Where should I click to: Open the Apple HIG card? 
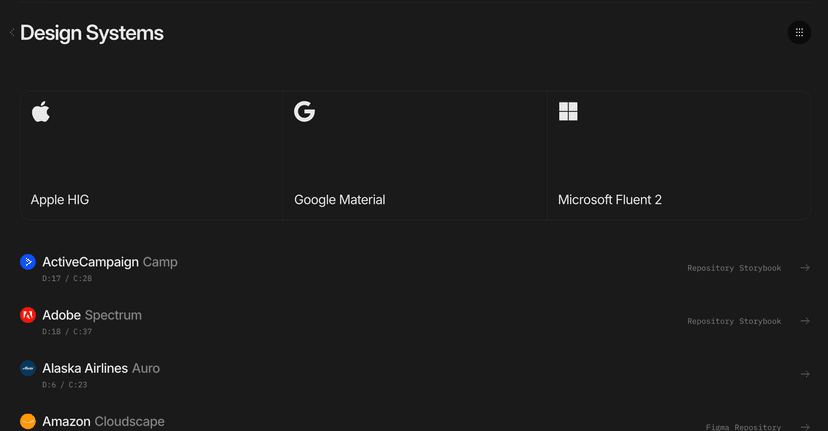pyautogui.click(x=152, y=155)
